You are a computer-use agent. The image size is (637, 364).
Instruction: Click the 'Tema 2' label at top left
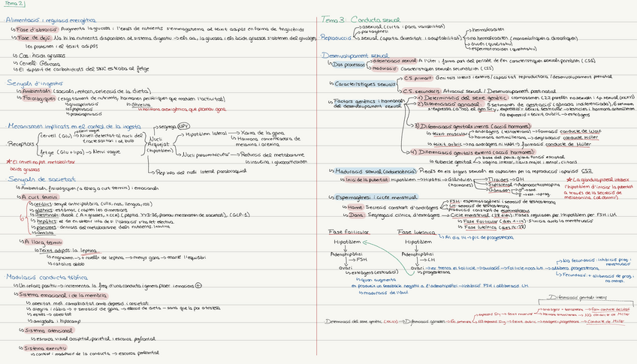14,4
